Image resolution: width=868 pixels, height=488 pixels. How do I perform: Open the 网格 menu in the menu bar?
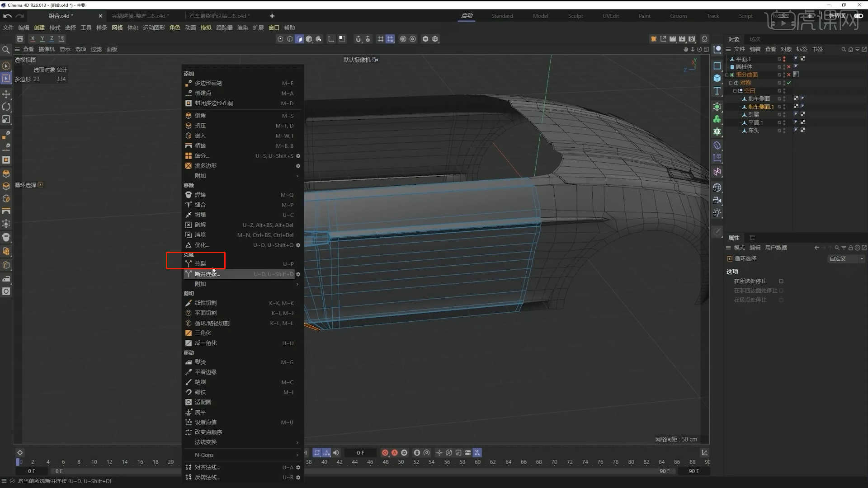pos(117,28)
